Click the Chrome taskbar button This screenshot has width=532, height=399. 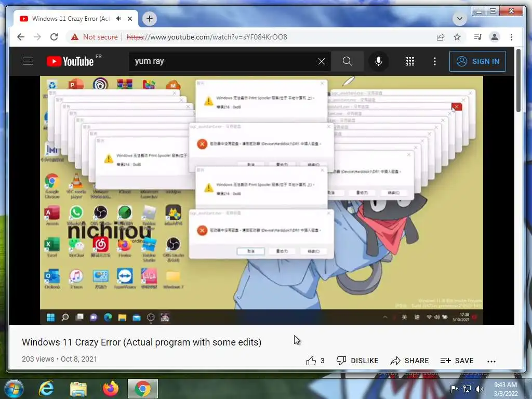click(143, 389)
